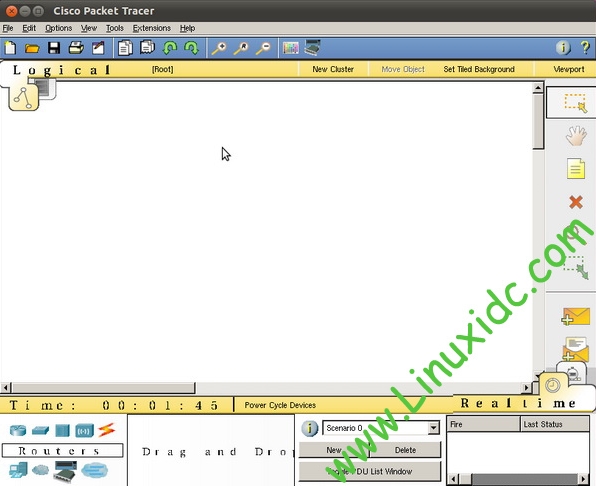This screenshot has width=596, height=486.
Task: Click the Zoom In magnifier
Action: pyautogui.click(x=219, y=49)
